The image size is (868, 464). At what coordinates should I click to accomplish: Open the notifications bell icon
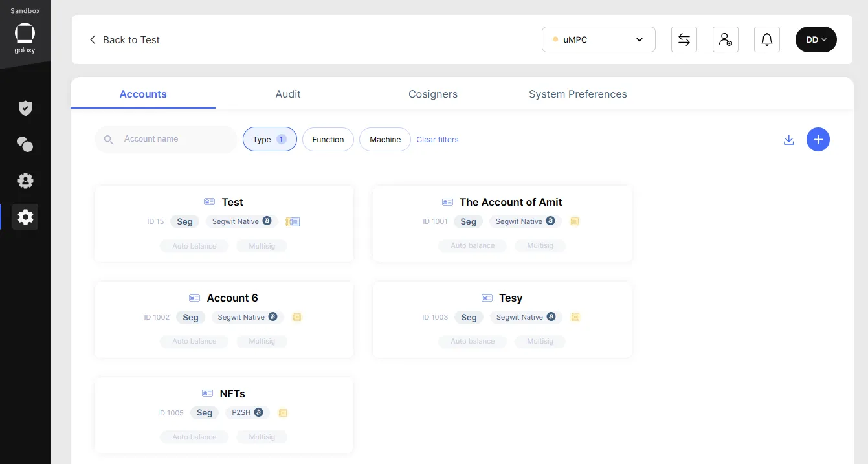(767, 39)
